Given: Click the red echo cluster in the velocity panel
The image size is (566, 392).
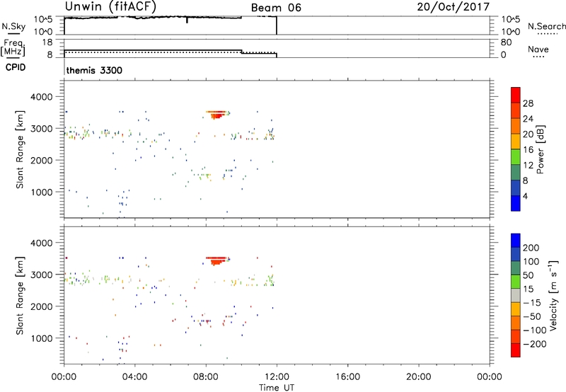Looking at the screenshot, I should [217, 261].
